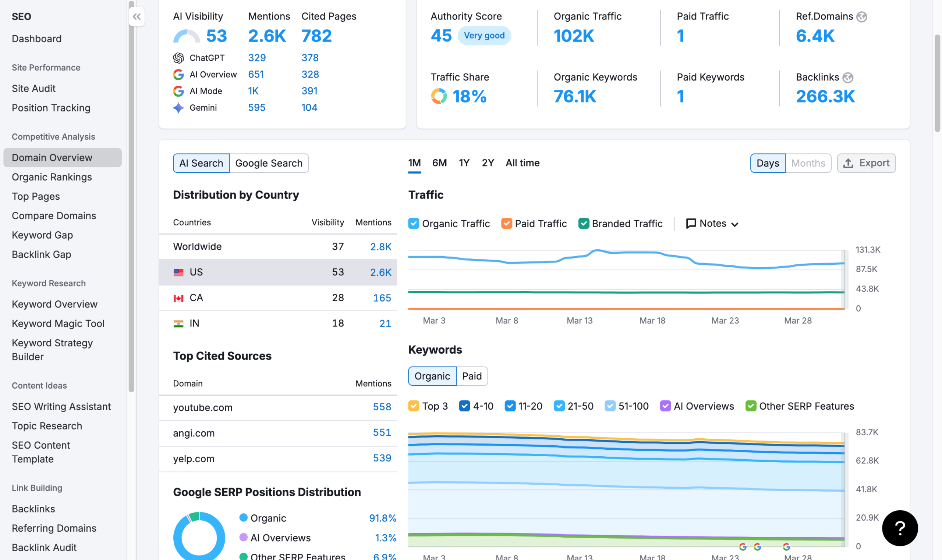
Task: Expand the Notes dropdown
Action: (x=712, y=224)
